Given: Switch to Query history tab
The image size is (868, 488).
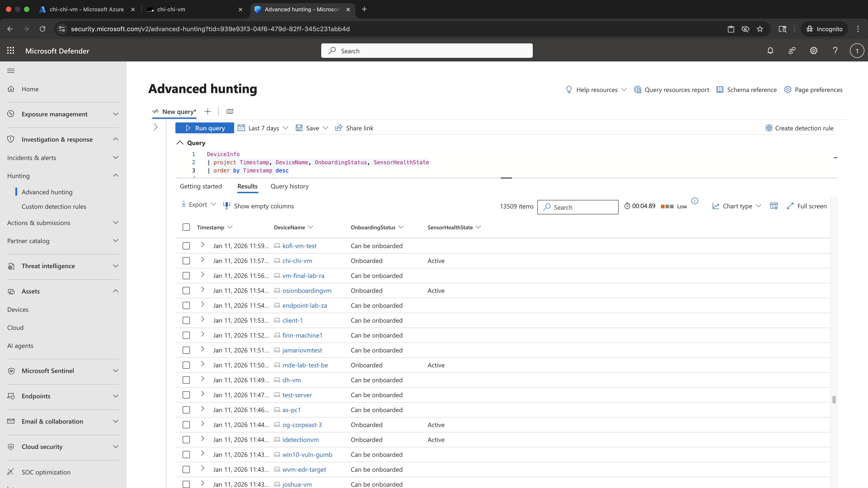Looking at the screenshot, I should point(289,186).
